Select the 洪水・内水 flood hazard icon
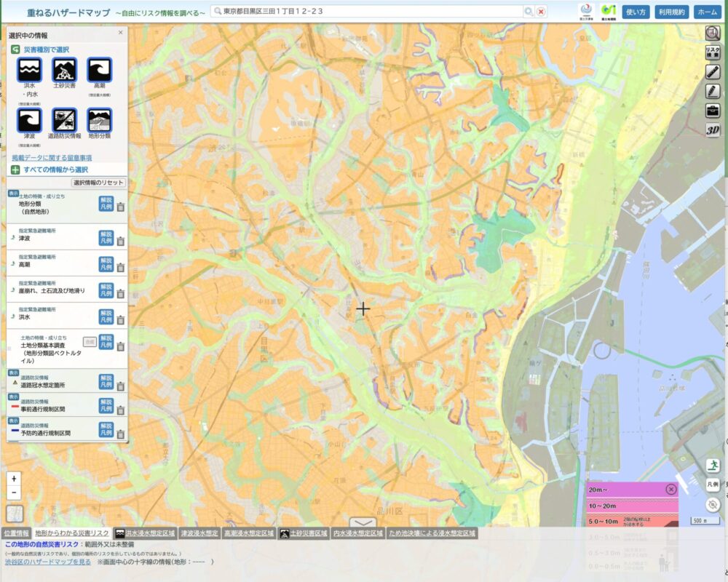The image size is (728, 582). pos(30,70)
